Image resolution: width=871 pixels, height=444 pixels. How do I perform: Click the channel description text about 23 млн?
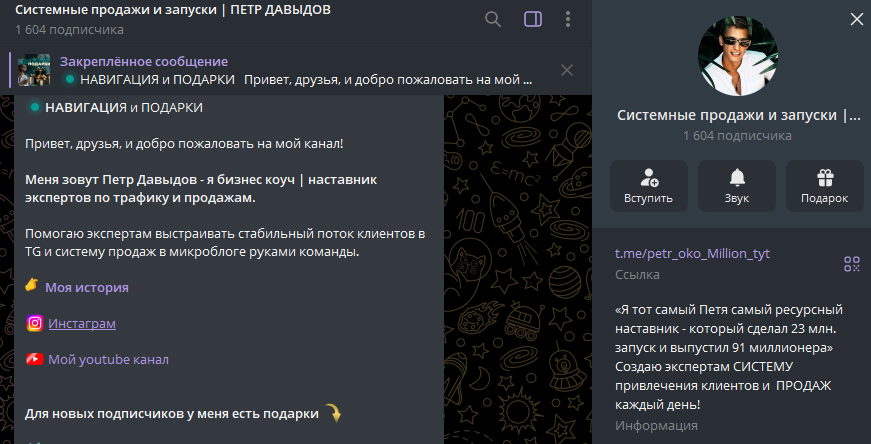tap(729, 357)
